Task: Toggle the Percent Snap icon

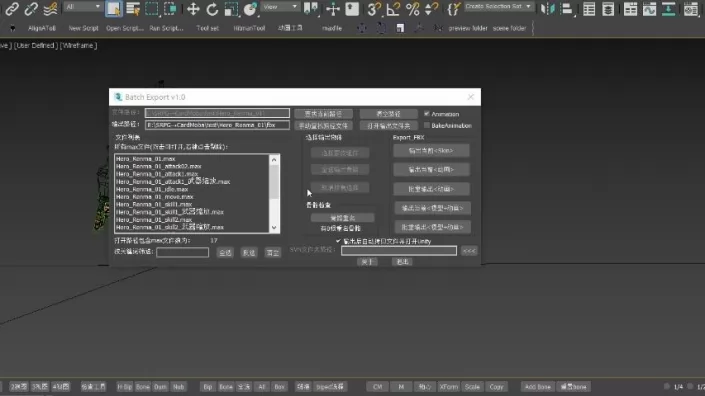Action: (412, 9)
